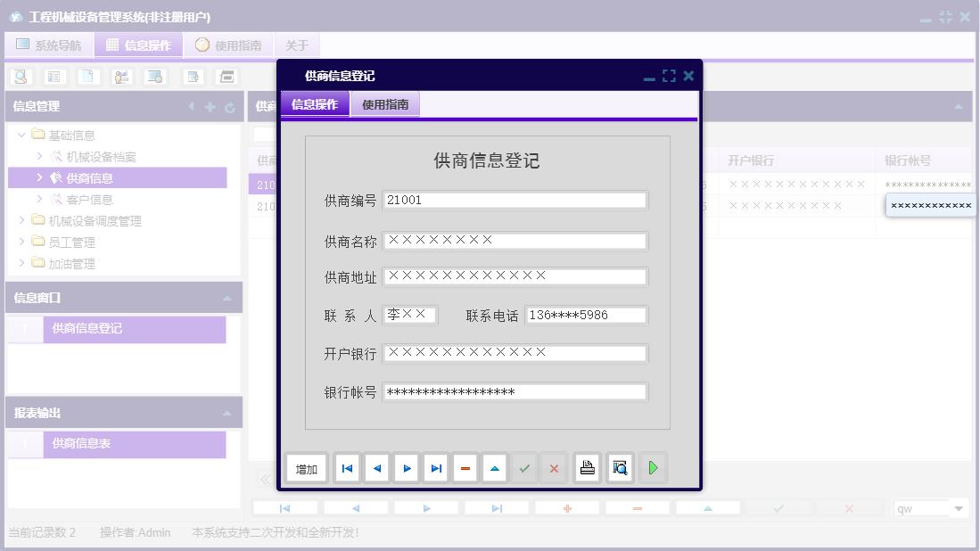Click the print icon in the dialog toolbar
This screenshot has width=980, height=551.
click(587, 467)
